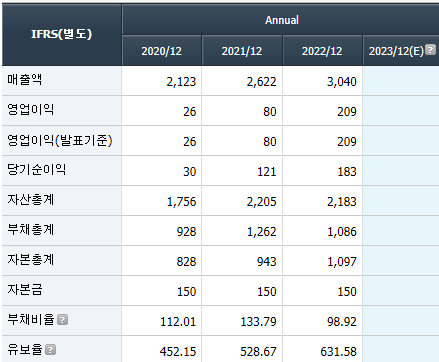Viewport: 439px width, 362px height.
Task: Click 영업이익(발표기준) 2022/12 value 209
Action: (347, 142)
